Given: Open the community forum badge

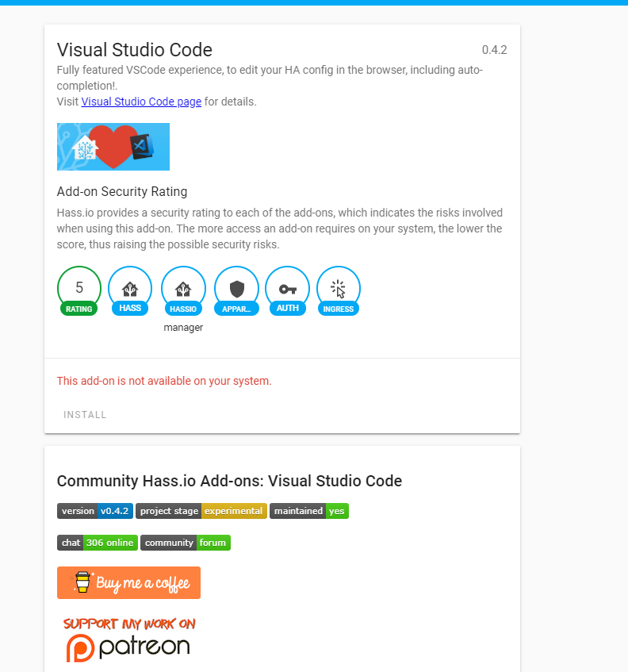Looking at the screenshot, I should point(185,543).
